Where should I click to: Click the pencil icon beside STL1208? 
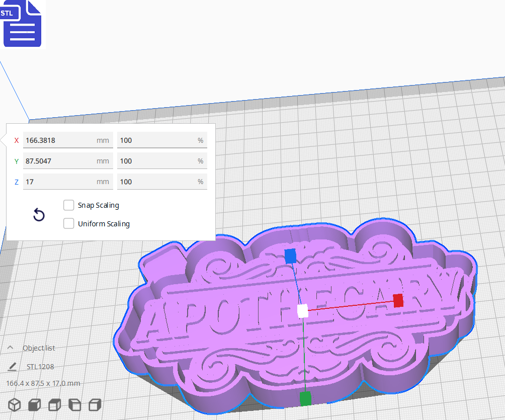[x=12, y=366]
